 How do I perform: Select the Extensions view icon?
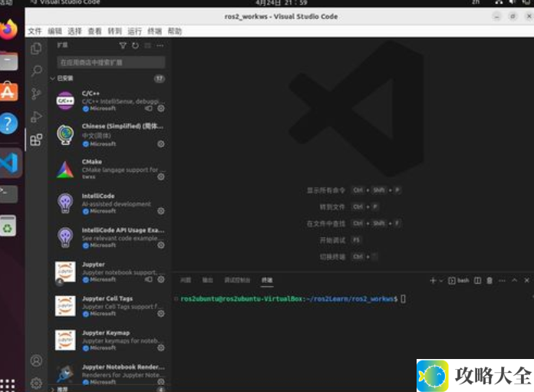pyautogui.click(x=36, y=140)
